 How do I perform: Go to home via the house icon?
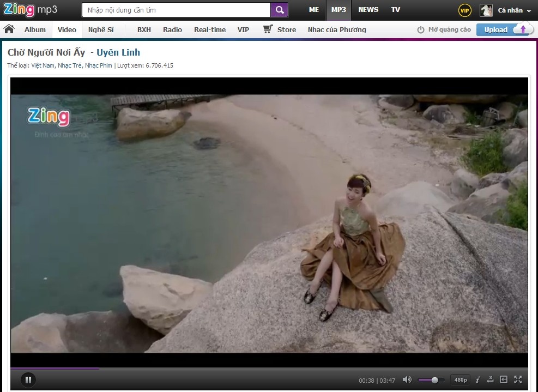[9, 29]
